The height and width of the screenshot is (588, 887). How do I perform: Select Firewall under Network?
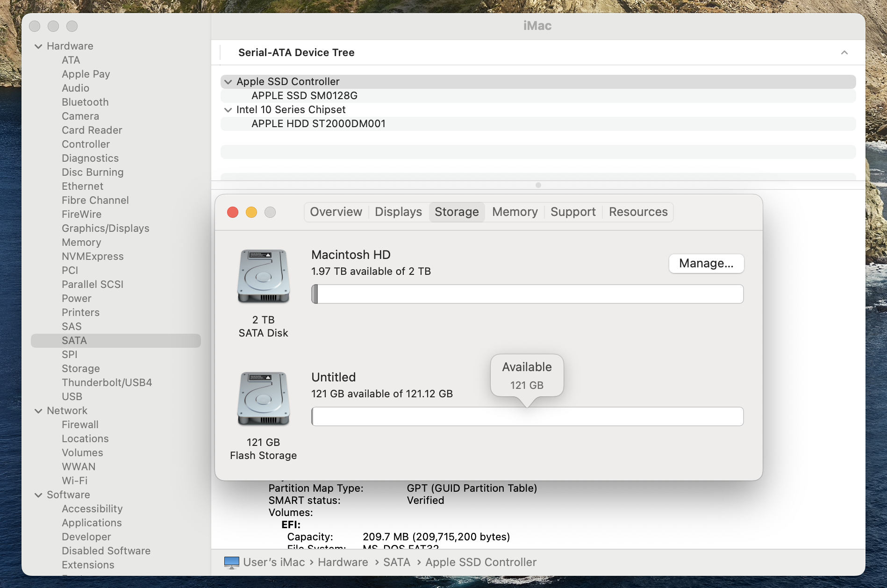pos(80,425)
